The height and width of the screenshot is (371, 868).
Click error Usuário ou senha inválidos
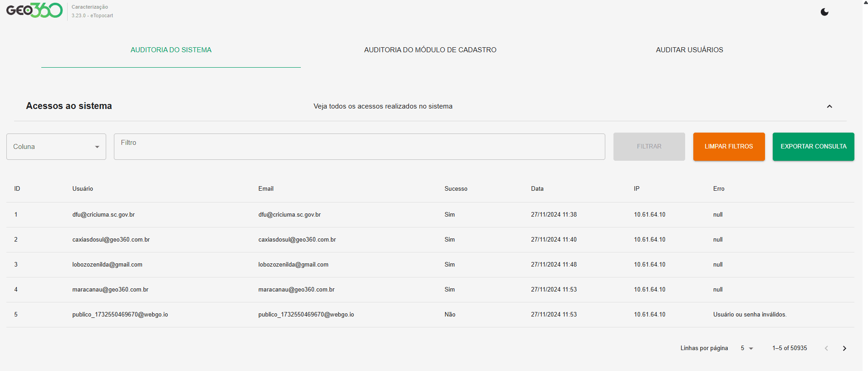click(x=750, y=315)
